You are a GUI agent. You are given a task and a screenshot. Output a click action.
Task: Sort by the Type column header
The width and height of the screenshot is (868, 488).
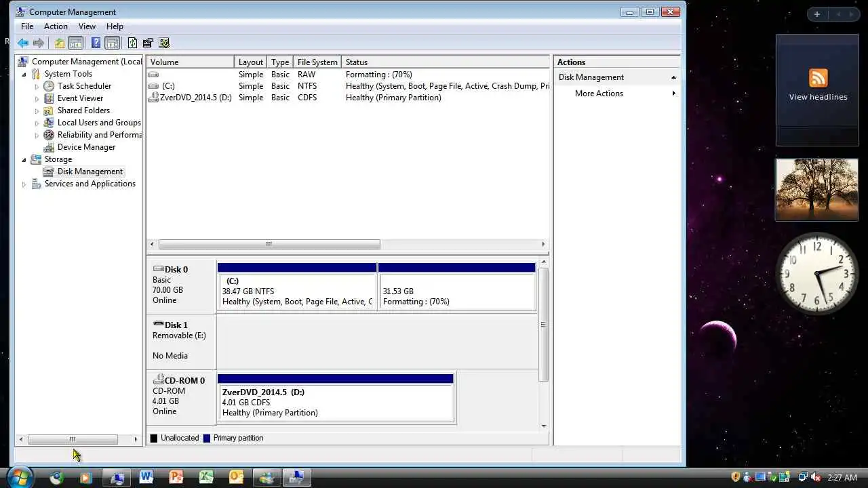click(280, 62)
